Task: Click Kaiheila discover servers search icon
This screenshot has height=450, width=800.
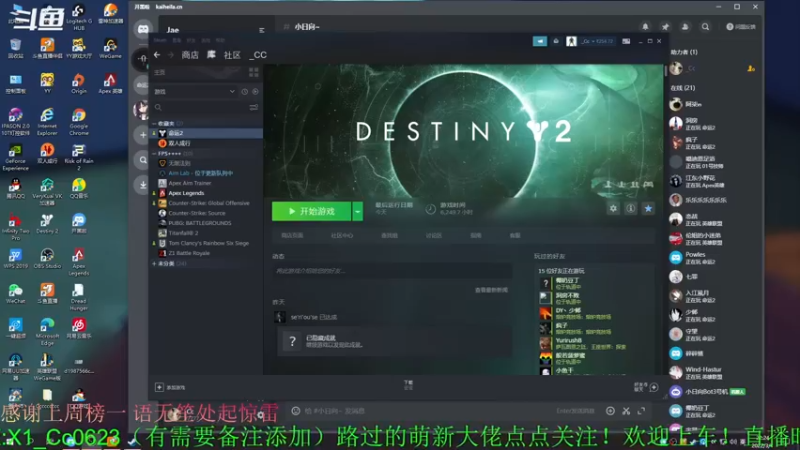Action: [143, 160]
